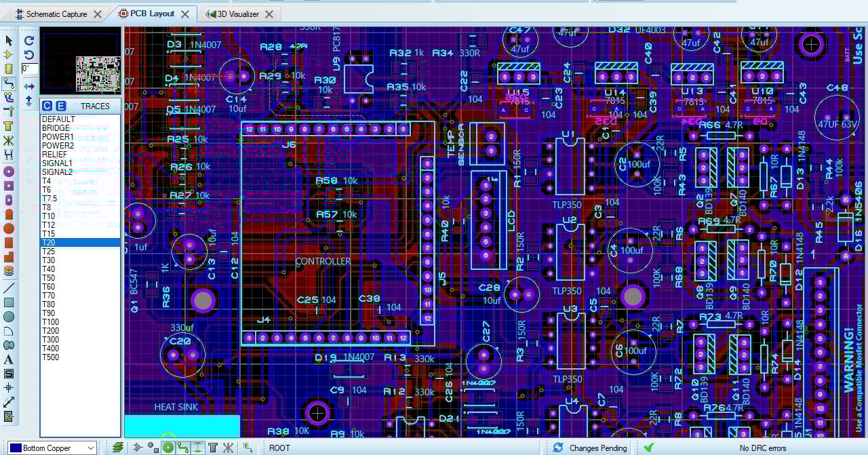Select T40 trace width in list
This screenshot has height=455, width=868.
80,269
